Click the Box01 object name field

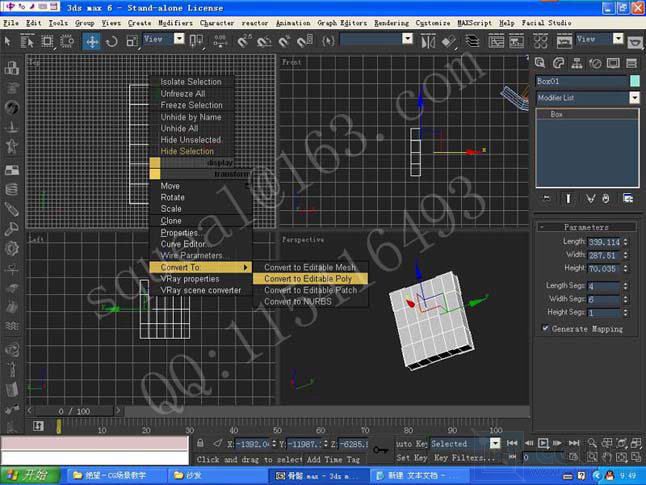pos(582,81)
